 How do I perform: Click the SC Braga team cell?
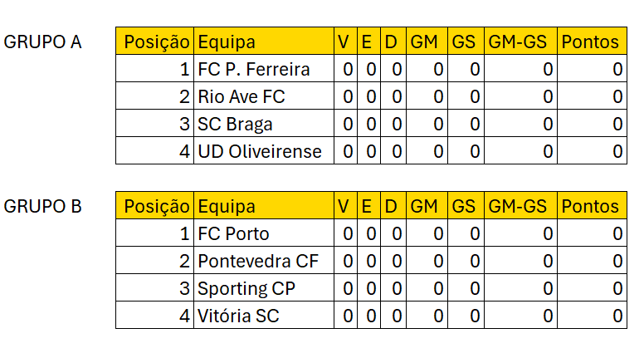tap(236, 125)
